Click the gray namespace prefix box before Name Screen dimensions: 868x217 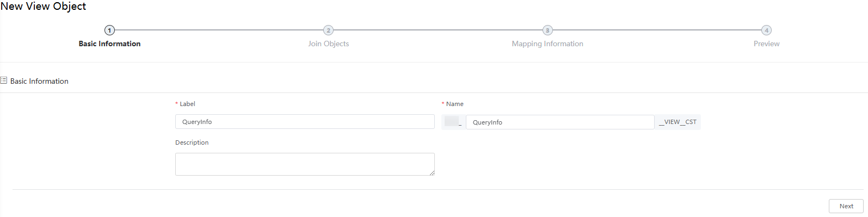point(452,122)
